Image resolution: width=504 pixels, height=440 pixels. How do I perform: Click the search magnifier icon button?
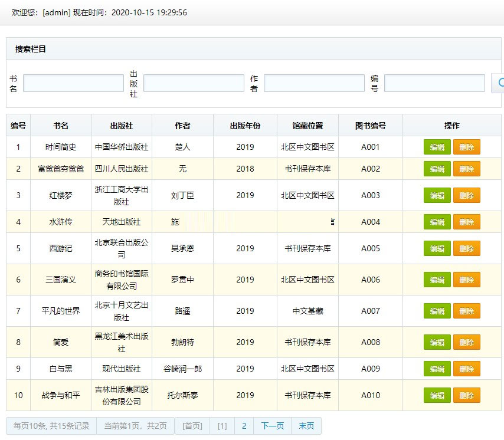coord(499,83)
